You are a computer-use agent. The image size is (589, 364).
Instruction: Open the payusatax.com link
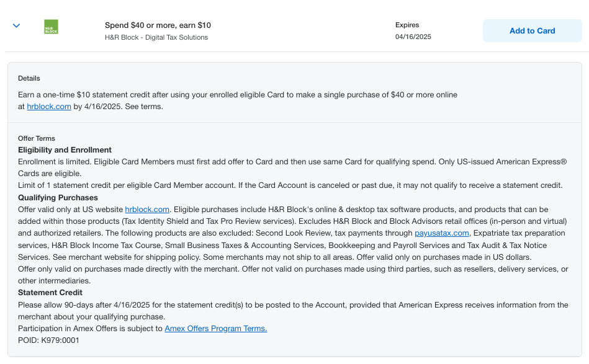click(441, 233)
